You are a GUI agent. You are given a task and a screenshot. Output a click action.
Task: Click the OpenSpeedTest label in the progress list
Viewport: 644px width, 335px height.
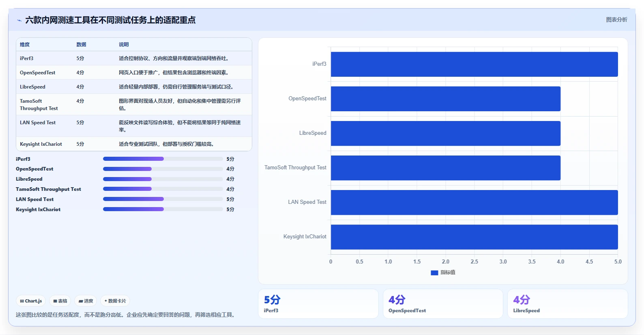34,169
